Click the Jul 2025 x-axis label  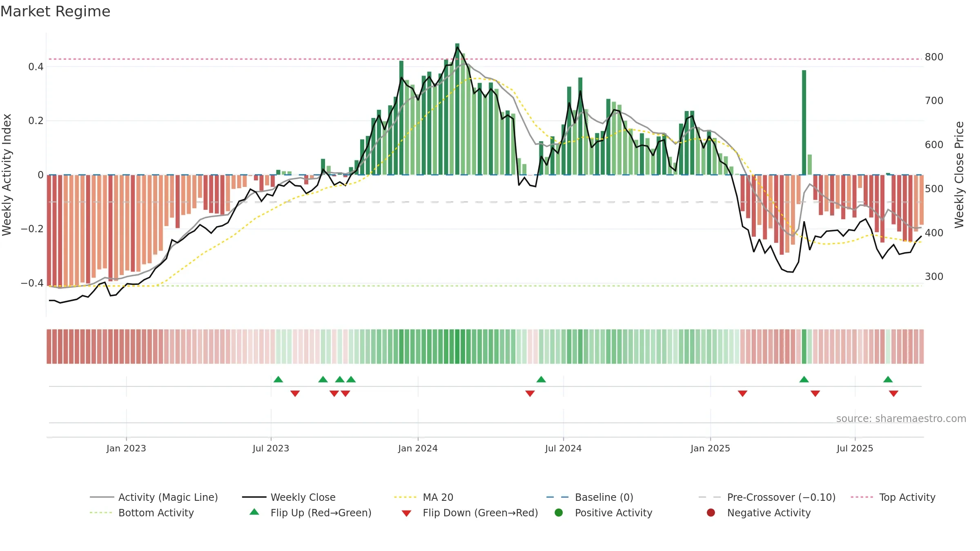click(855, 448)
